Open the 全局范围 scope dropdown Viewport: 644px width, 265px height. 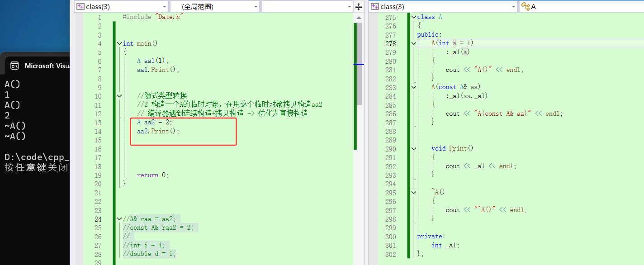(256, 7)
